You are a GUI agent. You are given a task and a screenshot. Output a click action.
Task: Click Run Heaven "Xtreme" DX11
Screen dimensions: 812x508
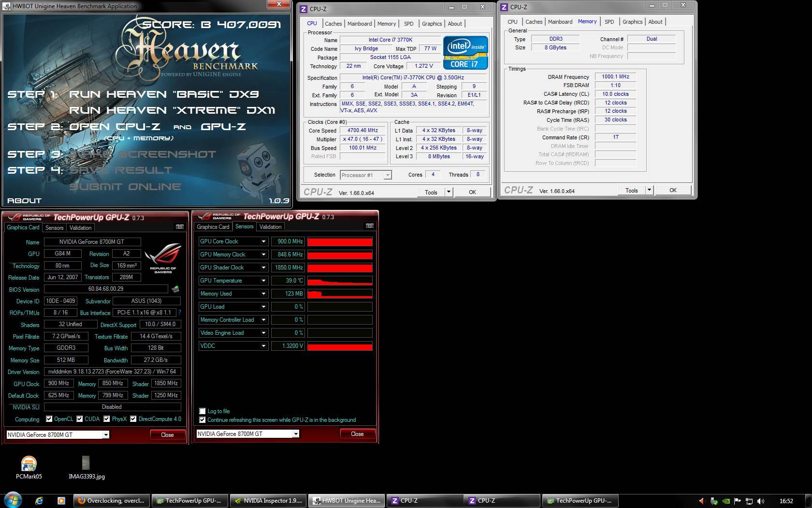click(172, 110)
